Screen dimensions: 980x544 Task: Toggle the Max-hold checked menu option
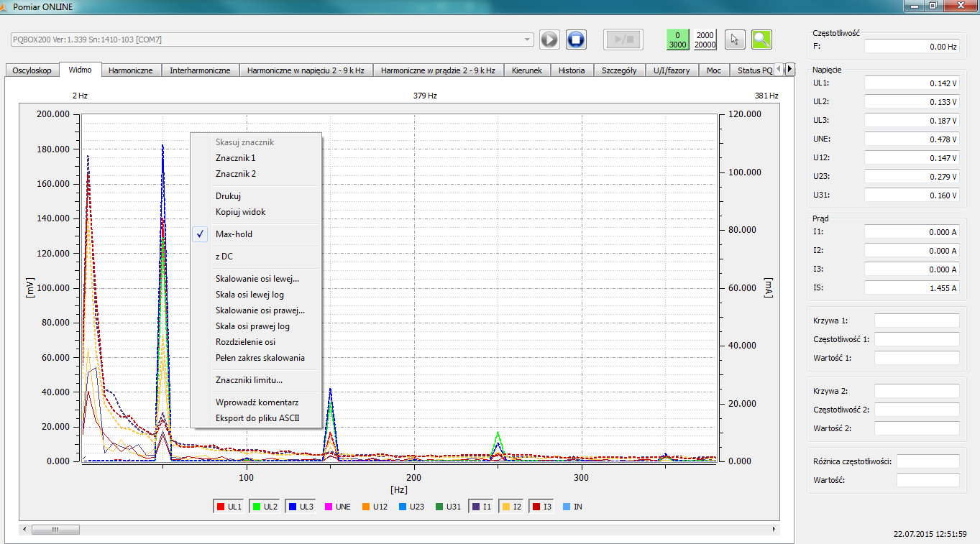click(x=256, y=234)
